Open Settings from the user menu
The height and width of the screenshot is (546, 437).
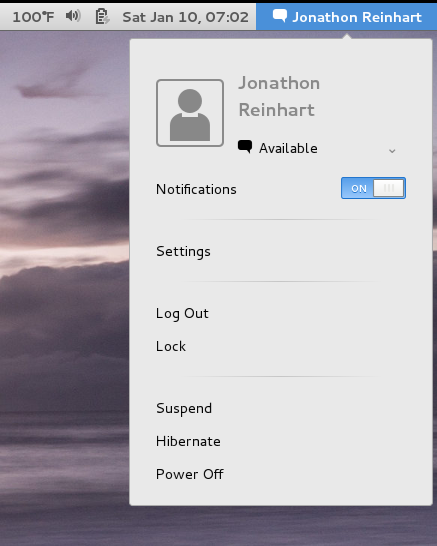[184, 252]
